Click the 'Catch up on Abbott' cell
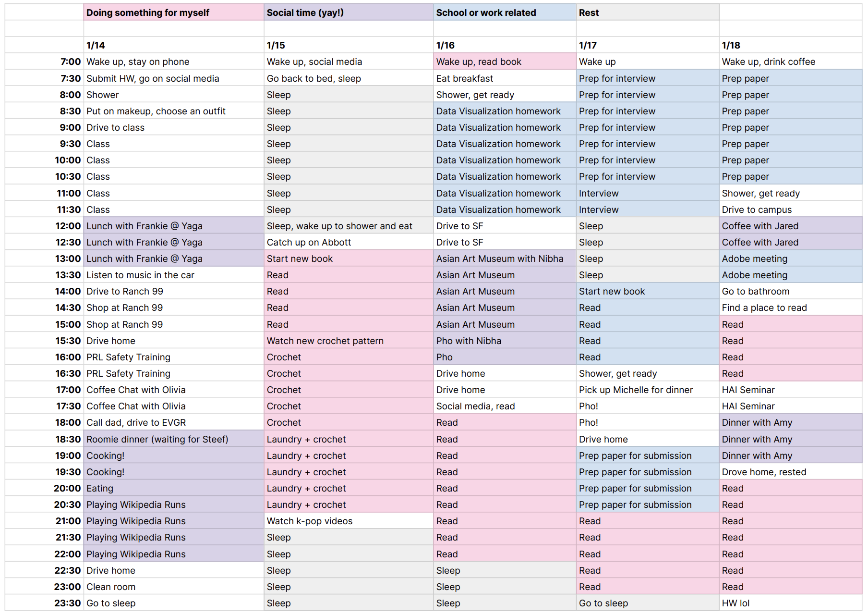868x615 pixels. pos(348,242)
